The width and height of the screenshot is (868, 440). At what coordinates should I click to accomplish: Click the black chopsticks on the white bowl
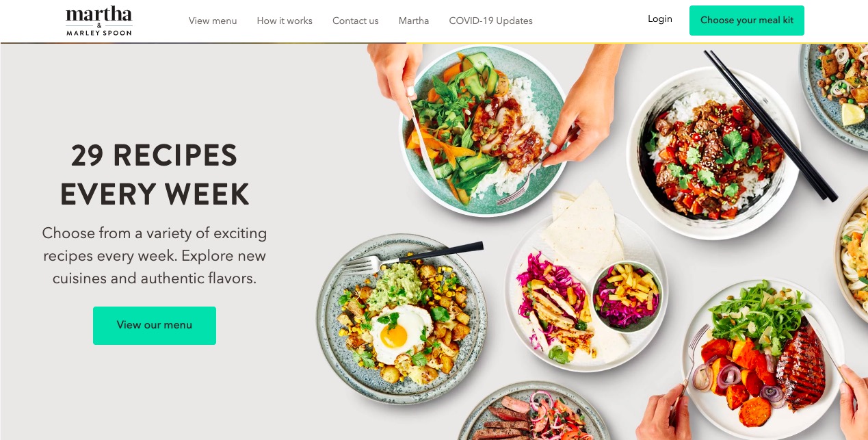pyautogui.click(x=772, y=125)
